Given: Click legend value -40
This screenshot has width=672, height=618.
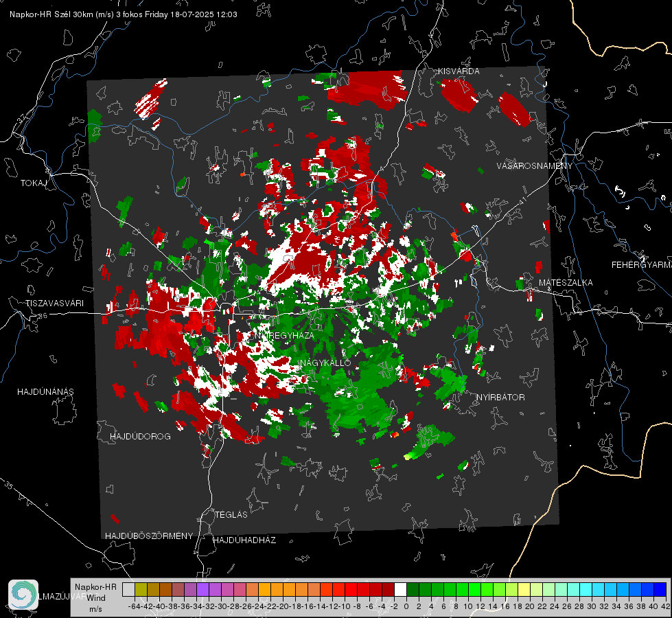Looking at the screenshot, I should pyautogui.click(x=159, y=607).
